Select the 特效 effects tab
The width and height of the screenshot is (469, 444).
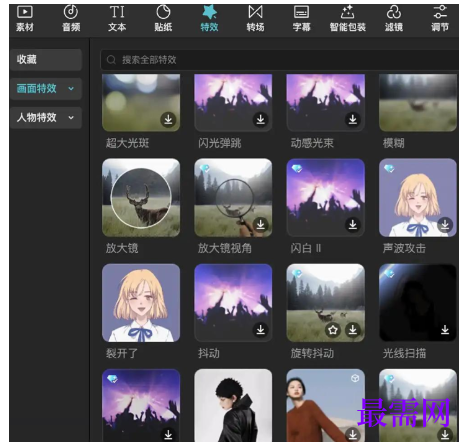click(209, 19)
